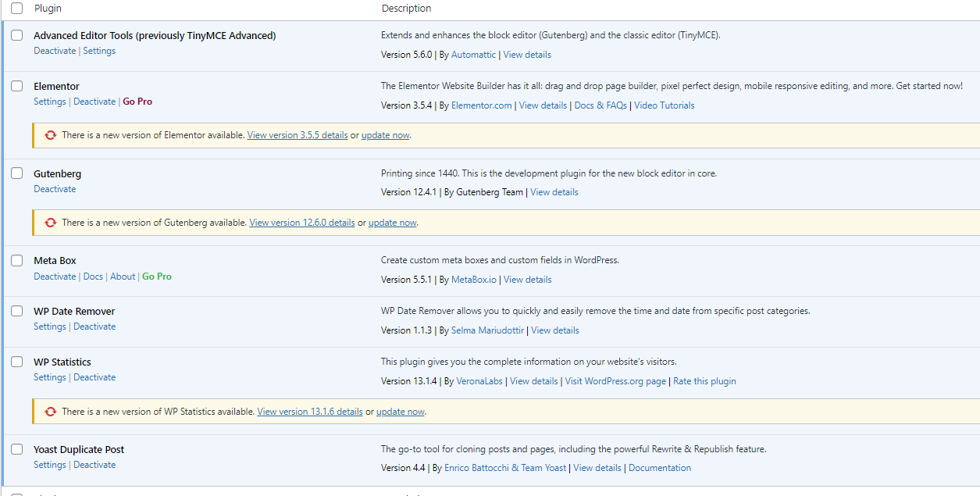980x496 pixels.
Task: Click the Yoast Duplicate Post plugin name
Action: click(x=79, y=449)
